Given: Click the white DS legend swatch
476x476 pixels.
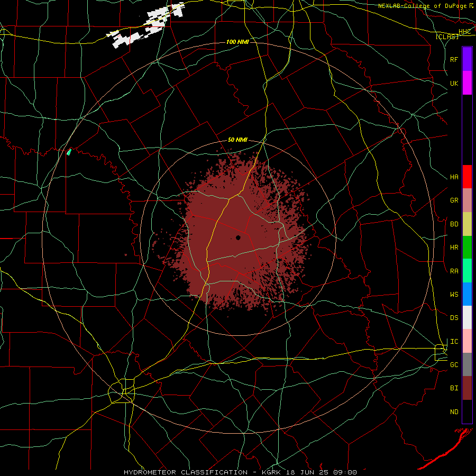Looking at the screenshot, I should (467, 317).
